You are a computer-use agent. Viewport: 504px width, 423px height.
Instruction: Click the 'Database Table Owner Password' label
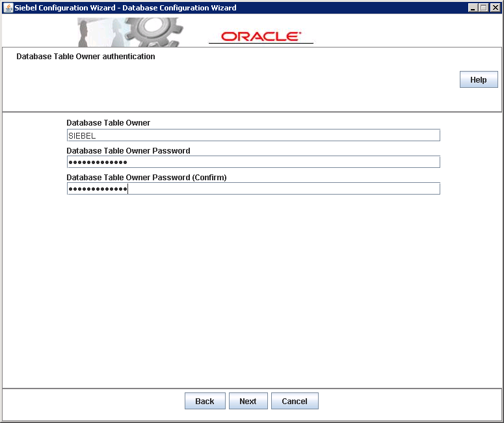tap(128, 151)
